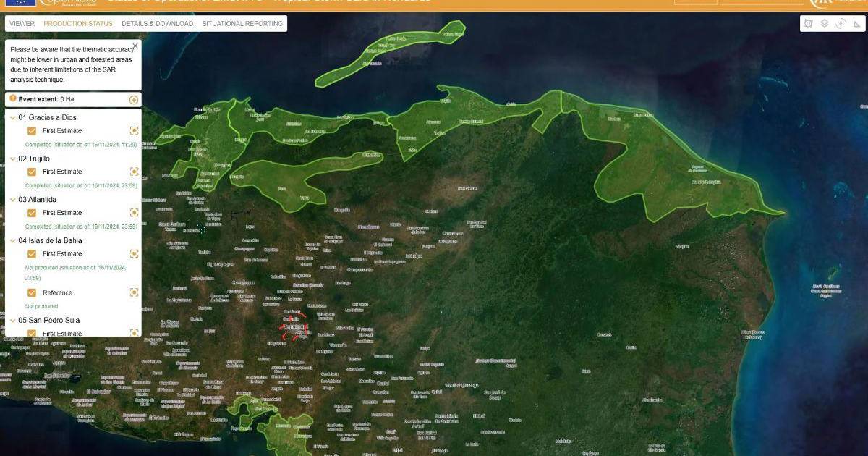Select the measurement ruler tool
Image resolution: width=868 pixels, height=456 pixels.
point(857,24)
